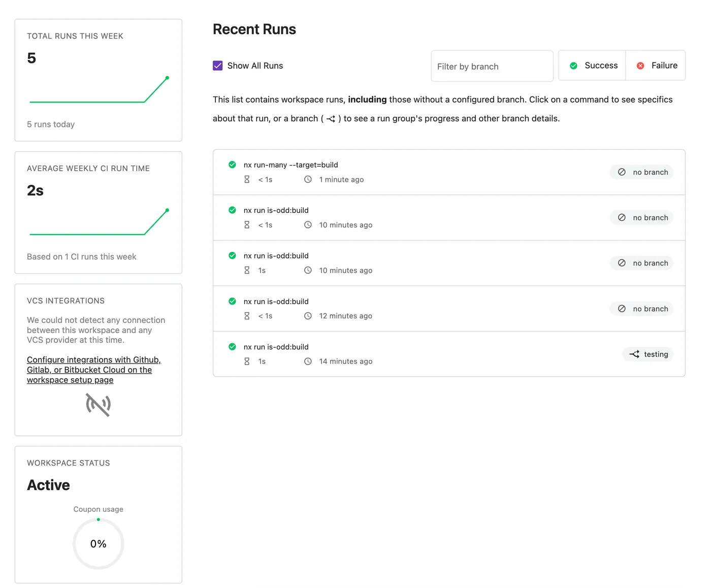Click the Total Runs This Week chart
711x588 pixels.
pos(99,90)
